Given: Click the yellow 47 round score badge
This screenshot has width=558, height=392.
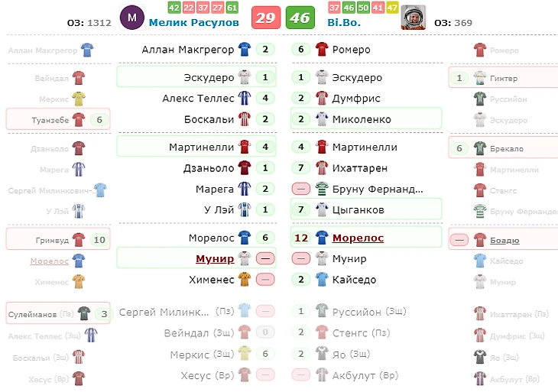Looking at the screenshot, I should 392,8.
